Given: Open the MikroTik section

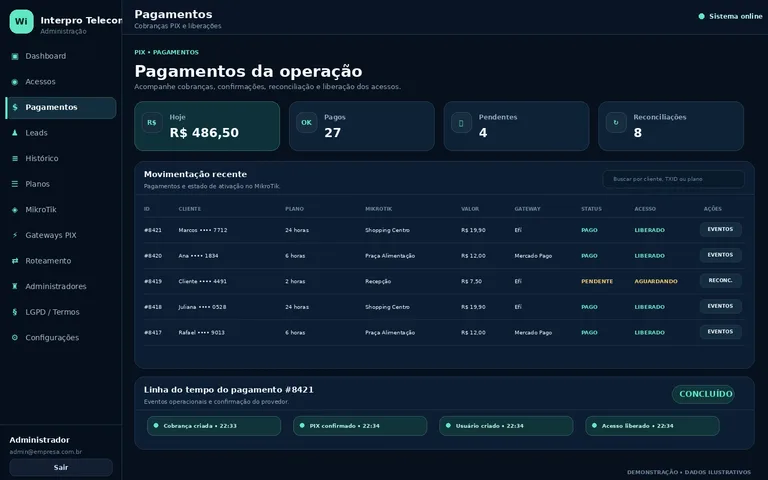Looking at the screenshot, I should (61, 210).
